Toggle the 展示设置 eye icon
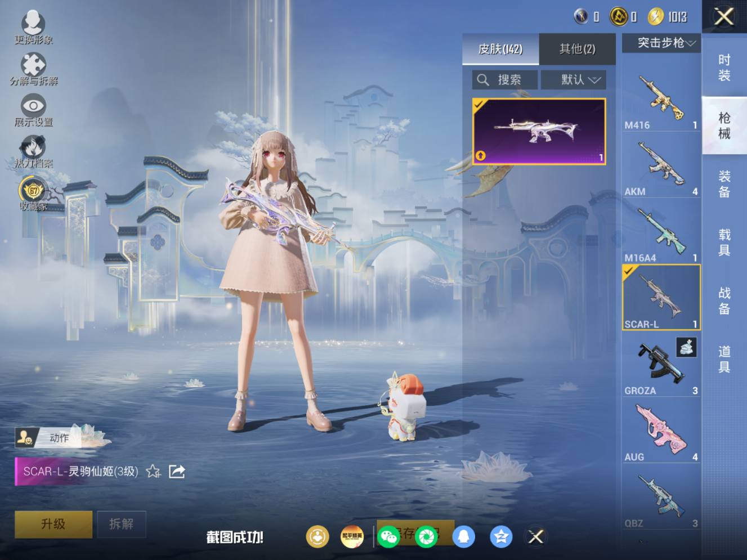Viewport: 747px width, 560px height. point(33,110)
